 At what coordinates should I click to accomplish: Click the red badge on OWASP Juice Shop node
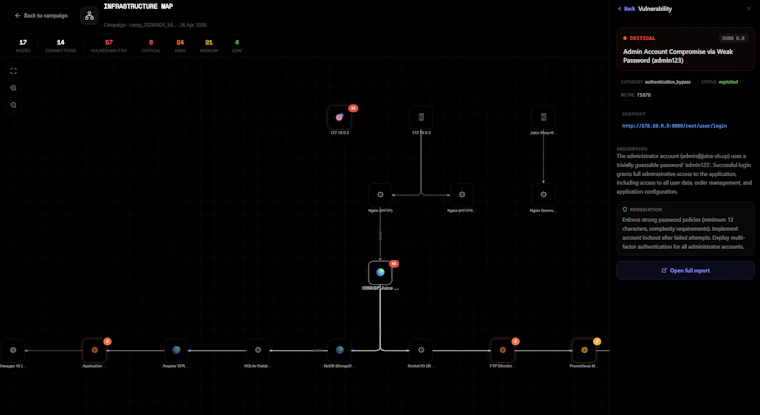[x=394, y=264]
